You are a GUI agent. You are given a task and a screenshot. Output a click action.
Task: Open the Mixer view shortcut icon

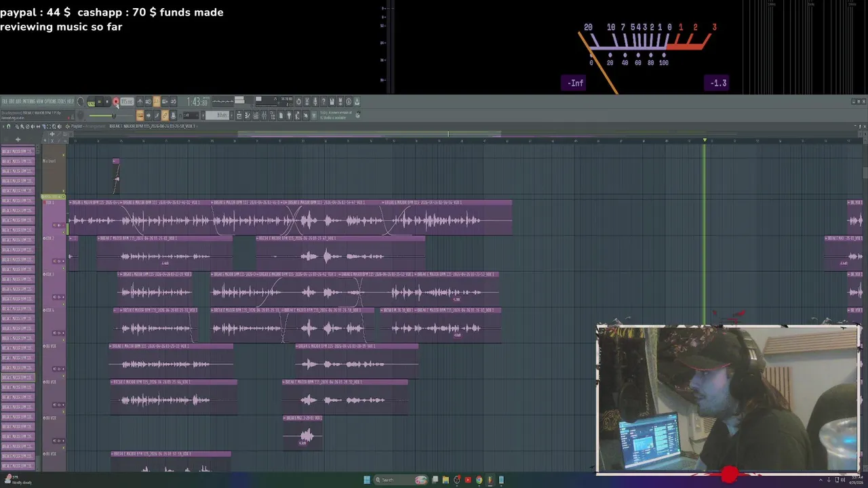coord(264,115)
